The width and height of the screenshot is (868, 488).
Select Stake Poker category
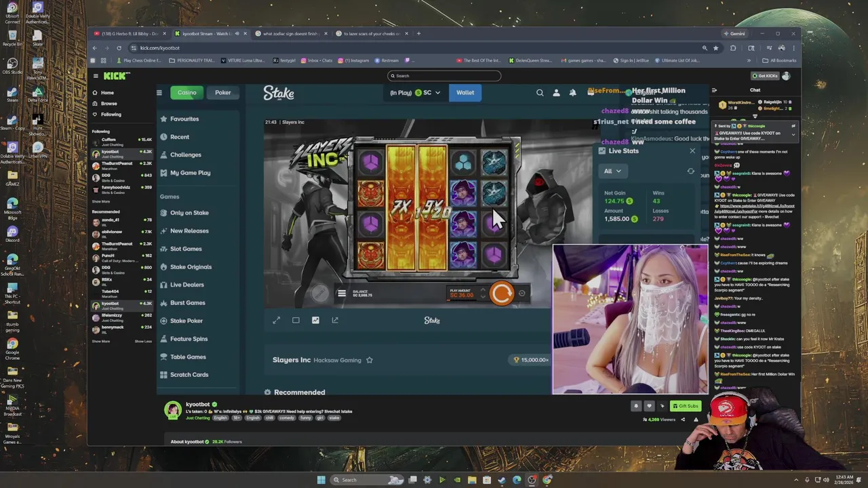[x=181, y=321]
